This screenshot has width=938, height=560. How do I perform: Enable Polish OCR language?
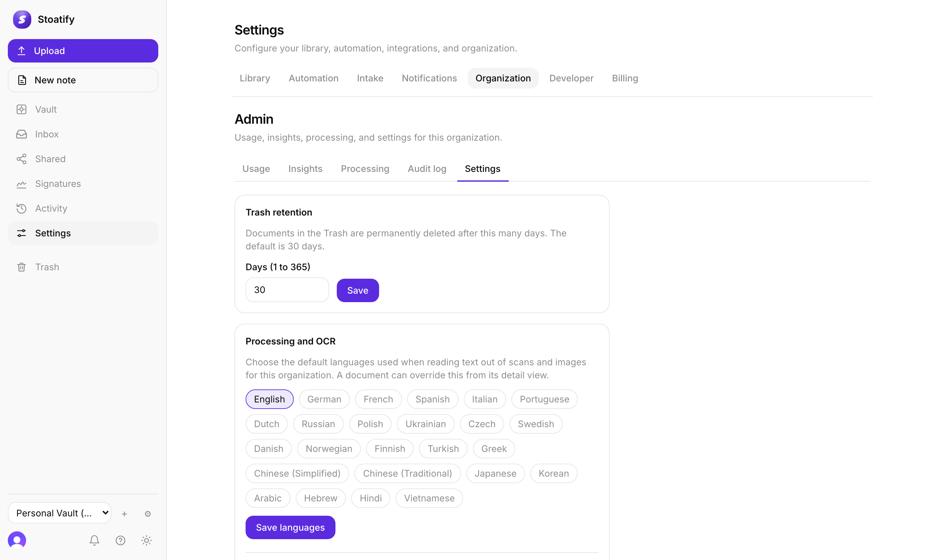tap(370, 424)
